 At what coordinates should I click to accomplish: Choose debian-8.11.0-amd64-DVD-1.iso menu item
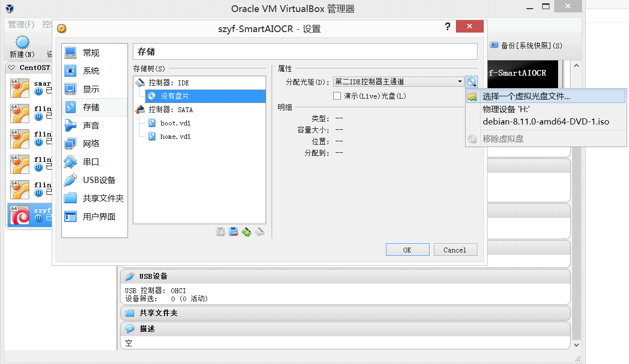[546, 122]
